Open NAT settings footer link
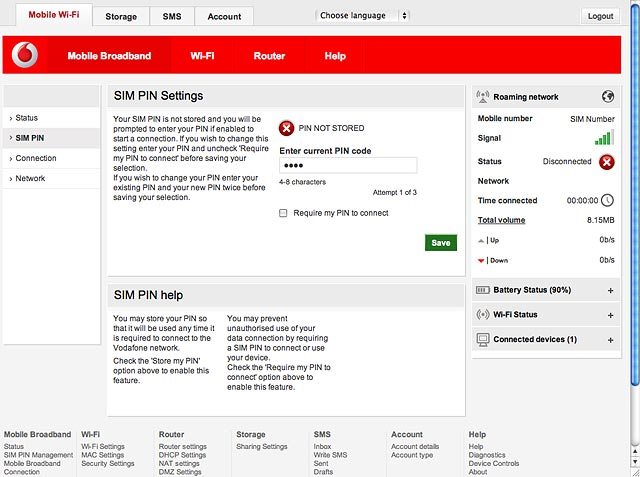The width and height of the screenshot is (640, 477). pos(179,464)
